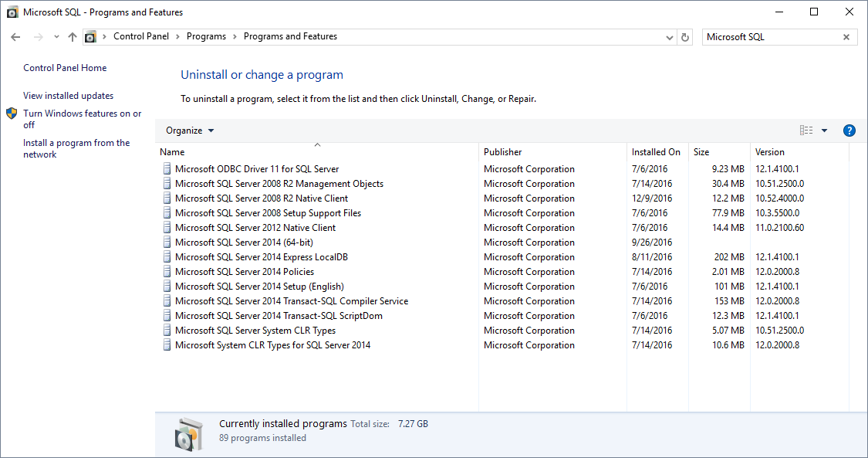Screen dimensions: 868x458
Task: Minimize the Programs and Features window
Action: click(x=779, y=12)
